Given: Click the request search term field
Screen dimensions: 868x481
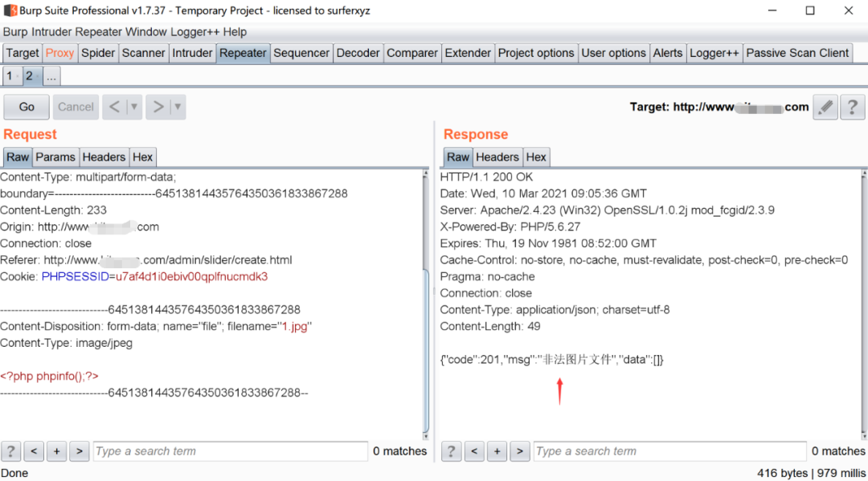Looking at the screenshot, I should (231, 451).
